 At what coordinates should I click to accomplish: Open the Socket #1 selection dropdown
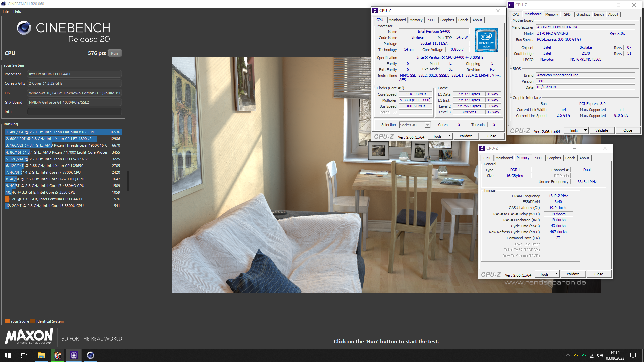coord(415,125)
